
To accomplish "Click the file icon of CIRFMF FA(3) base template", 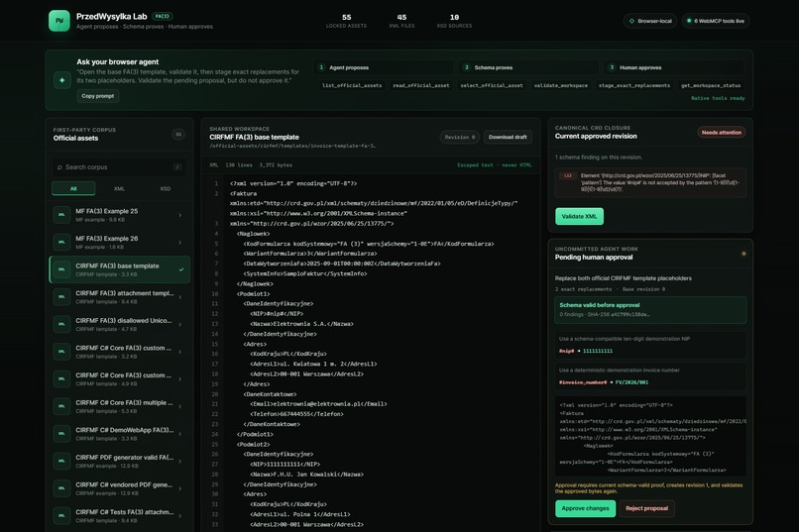I will (x=61, y=269).
